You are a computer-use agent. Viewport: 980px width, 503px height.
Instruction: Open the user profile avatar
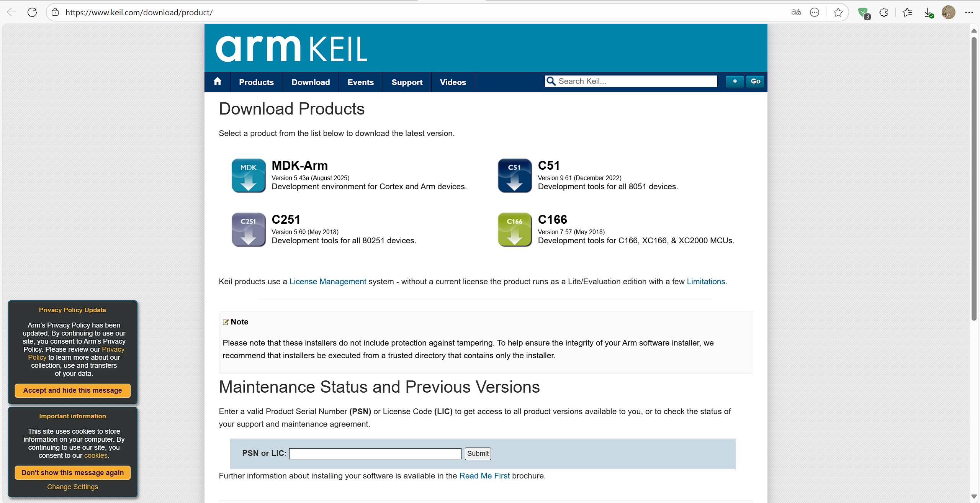pos(948,12)
